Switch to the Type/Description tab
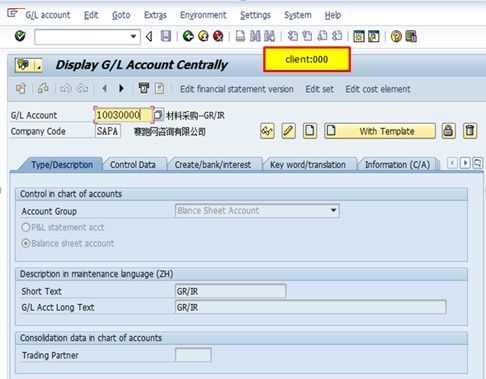This screenshot has width=486, height=379. (x=62, y=165)
